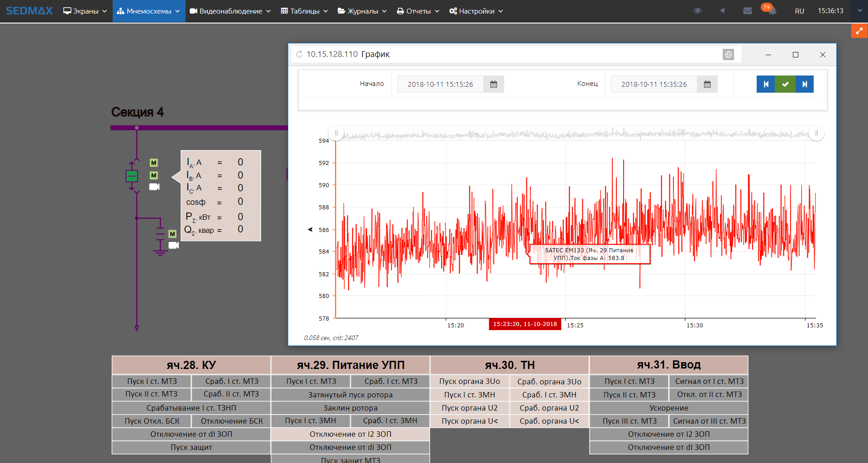Click the Отключение от I2 ЗОП indicator in яч.29
This screenshot has width=868, height=463.
[x=350, y=434]
